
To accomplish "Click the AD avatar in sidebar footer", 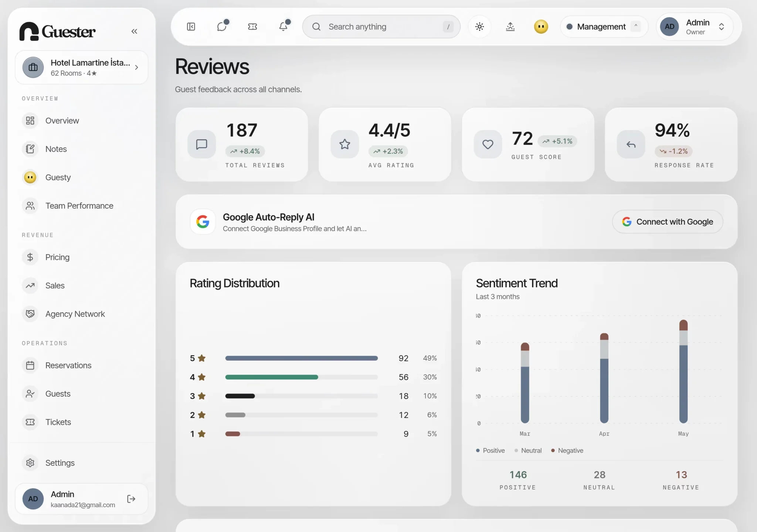I will click(x=33, y=499).
